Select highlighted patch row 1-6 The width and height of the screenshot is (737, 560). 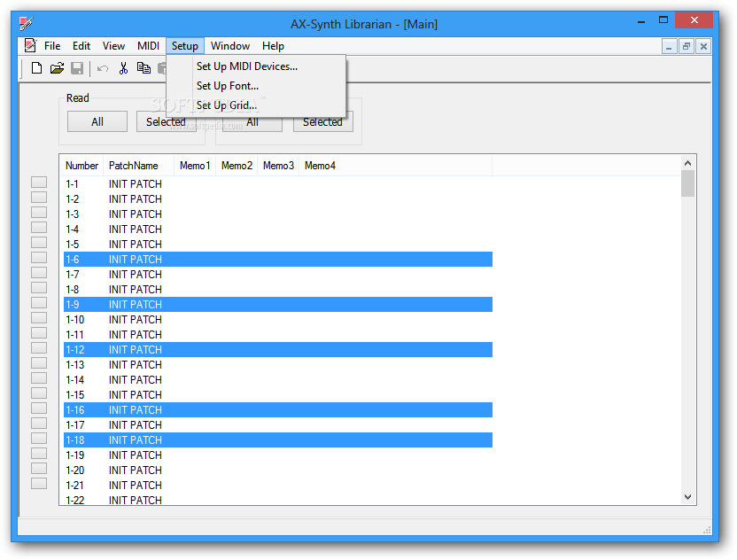278,259
